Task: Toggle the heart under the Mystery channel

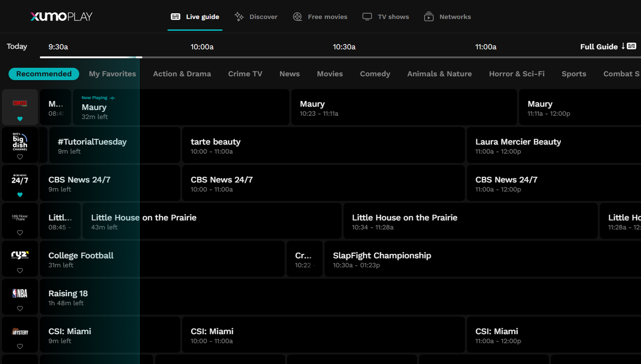Action: coord(20,347)
